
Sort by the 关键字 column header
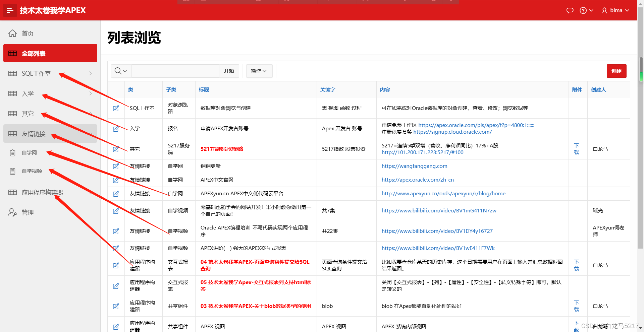click(x=328, y=90)
